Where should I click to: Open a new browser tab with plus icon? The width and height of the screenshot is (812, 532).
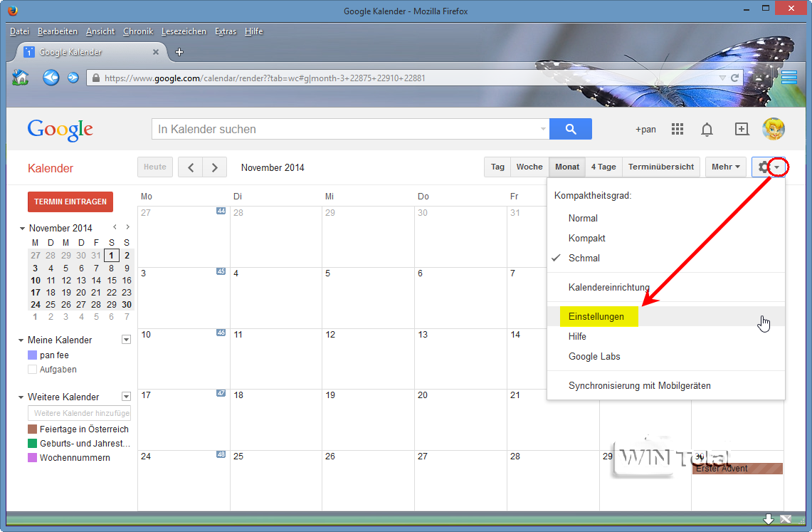click(x=179, y=52)
